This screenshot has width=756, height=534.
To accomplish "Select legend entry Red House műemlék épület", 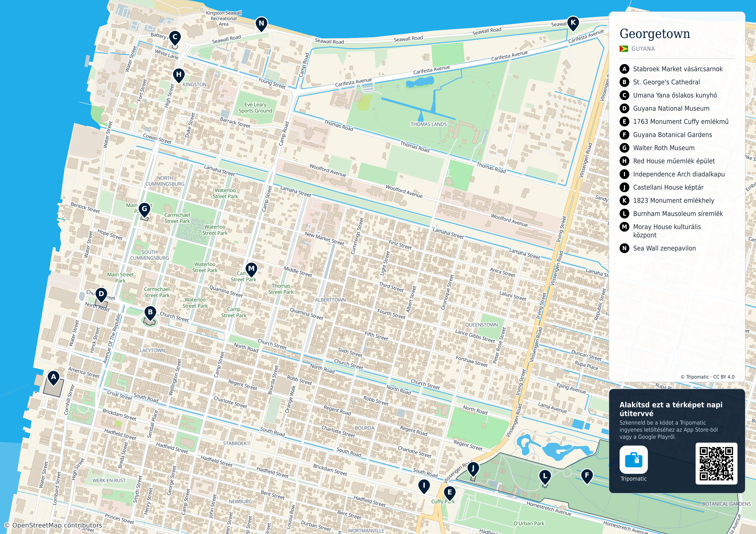I will 667,161.
